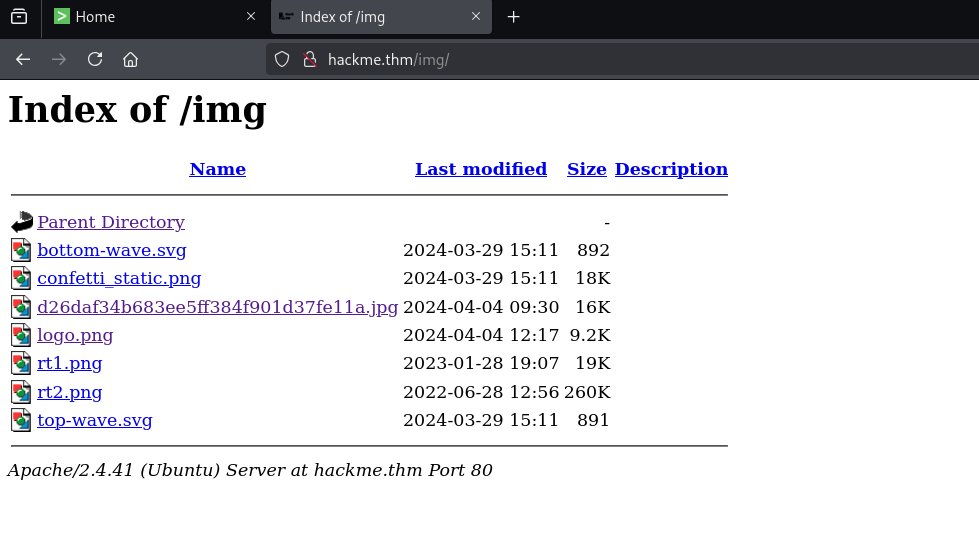Screen dimensions: 979x535
Task: Click the insecure connection padlock icon
Action: click(309, 59)
